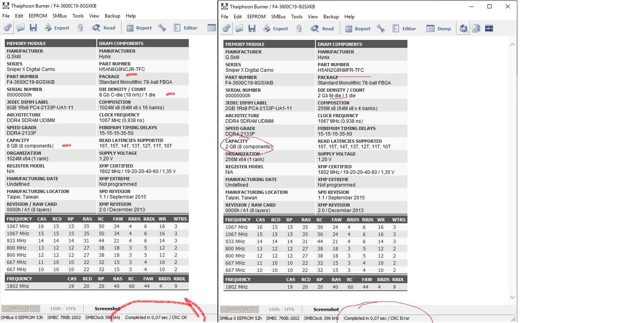Click the scroll up arrow in right window scrollbar
This screenshot has width=644, height=323.
pos(512,45)
